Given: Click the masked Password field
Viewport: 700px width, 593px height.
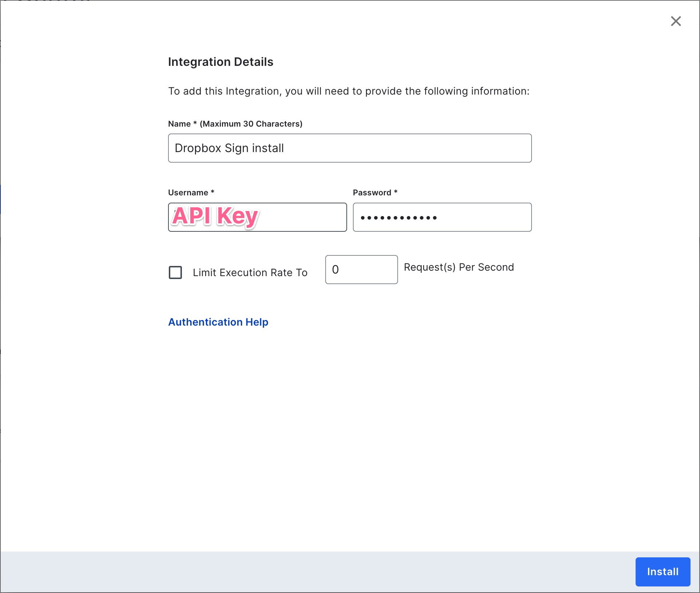Looking at the screenshot, I should (x=442, y=217).
